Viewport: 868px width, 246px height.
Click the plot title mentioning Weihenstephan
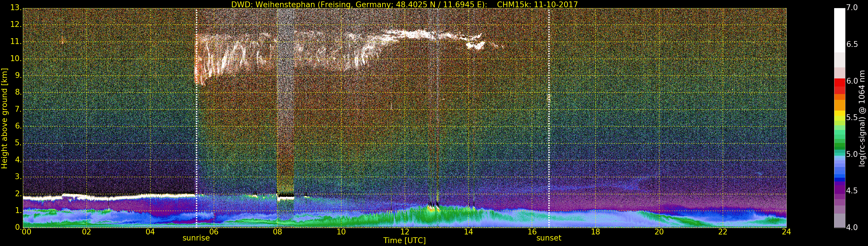pos(404,4)
